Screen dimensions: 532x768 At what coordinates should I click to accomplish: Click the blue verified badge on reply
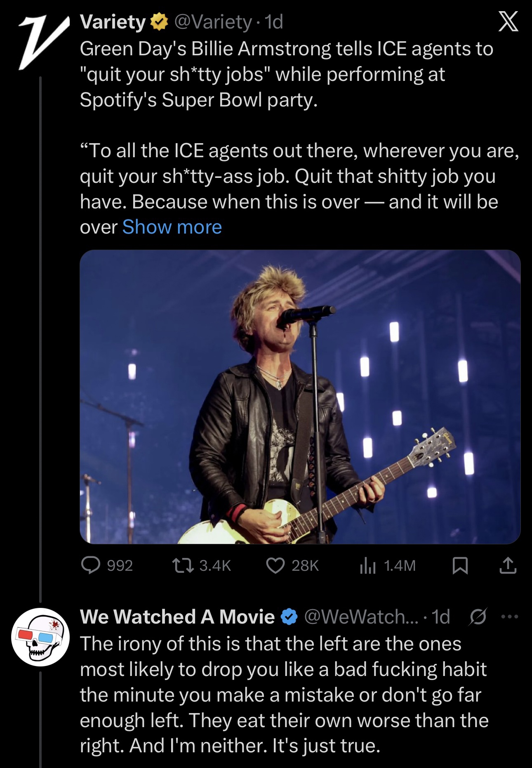coord(289,617)
